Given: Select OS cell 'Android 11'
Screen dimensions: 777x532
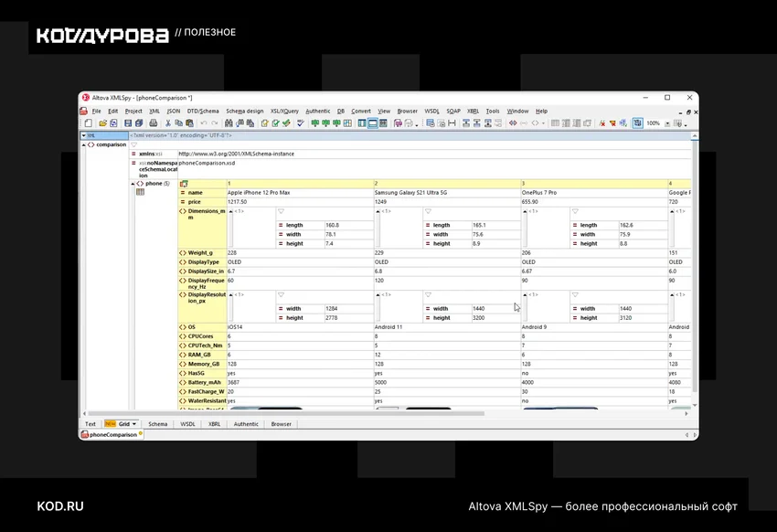Looking at the screenshot, I should click(x=448, y=327).
